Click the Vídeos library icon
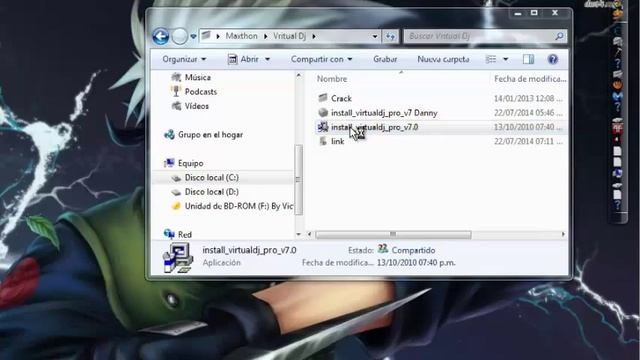The height and width of the screenshot is (360, 640). point(176,106)
